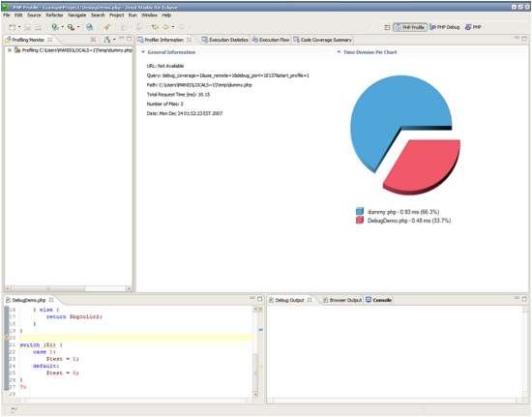Click the blue Profile URL toolbar icon
Image resolution: width=532 pixels, height=417 pixels.
[89, 27]
